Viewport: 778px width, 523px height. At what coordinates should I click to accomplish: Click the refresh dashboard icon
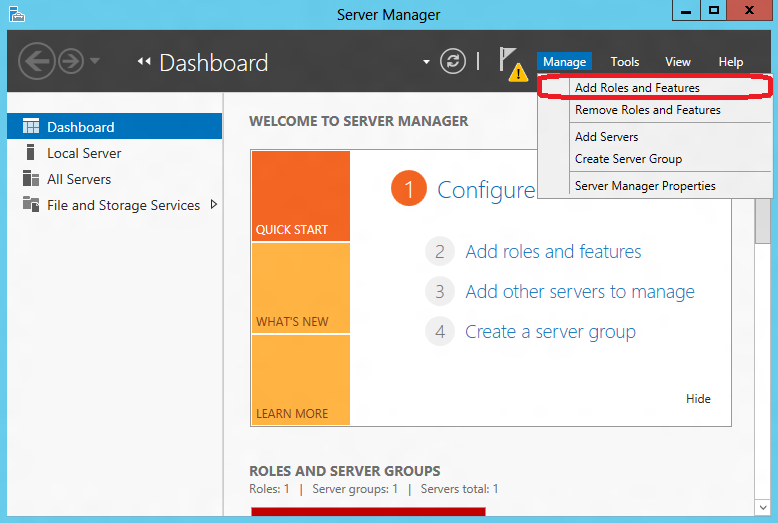pyautogui.click(x=453, y=61)
